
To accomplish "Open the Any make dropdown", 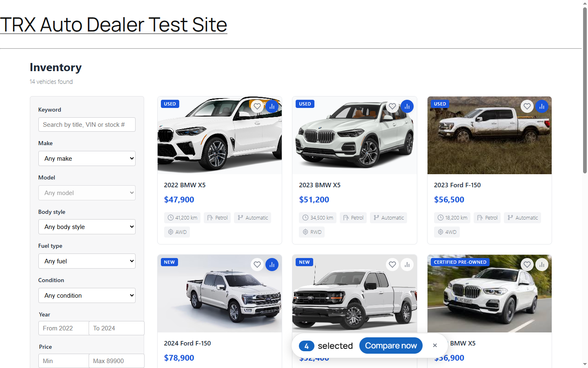I will (x=87, y=159).
